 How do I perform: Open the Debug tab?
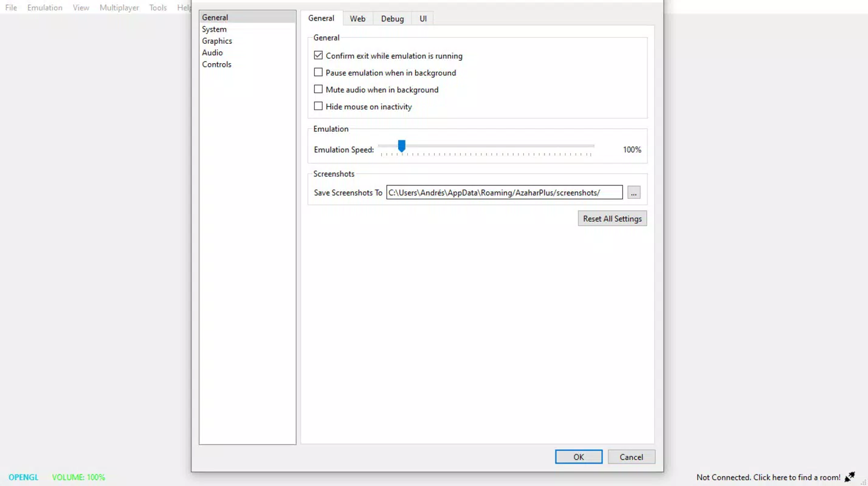pyautogui.click(x=392, y=19)
